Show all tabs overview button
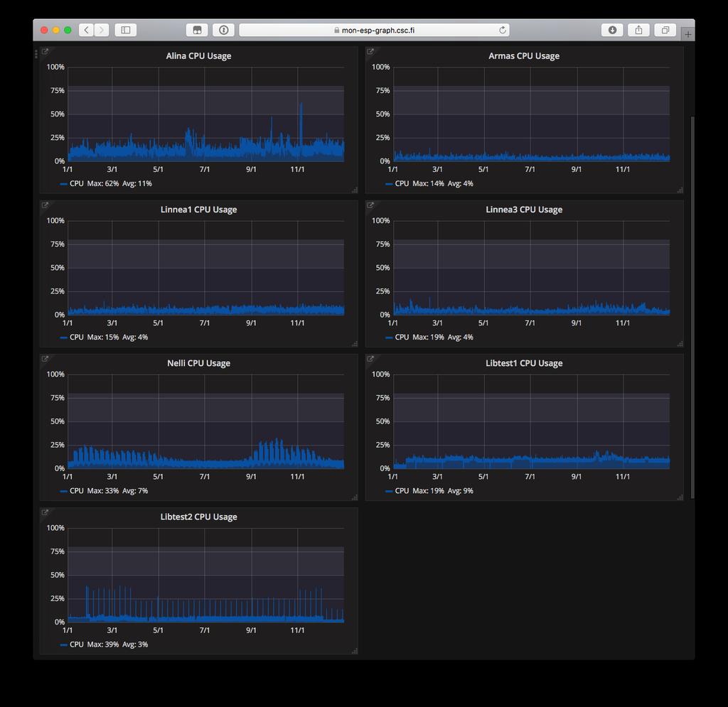 click(665, 30)
